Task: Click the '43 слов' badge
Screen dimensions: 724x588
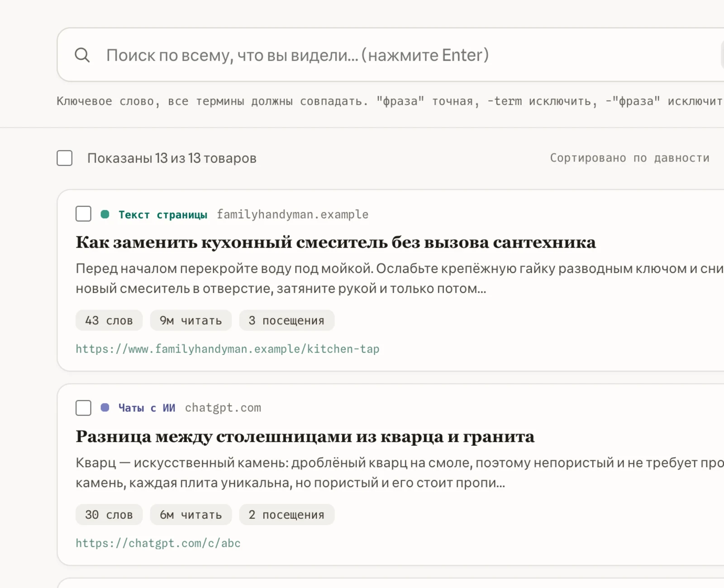Action: point(109,320)
